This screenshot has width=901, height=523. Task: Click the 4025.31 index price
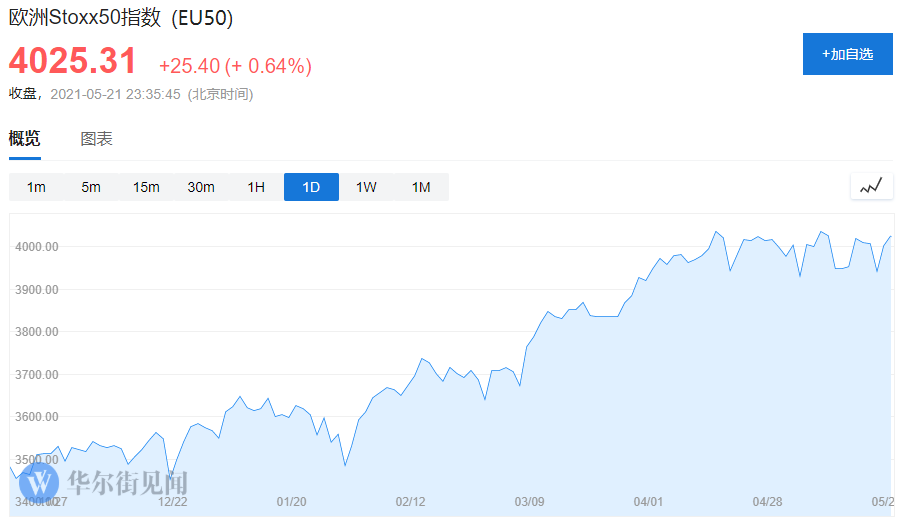[73, 62]
